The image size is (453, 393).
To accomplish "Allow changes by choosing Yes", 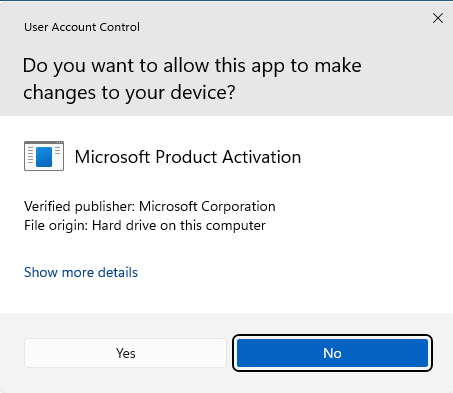I will click(125, 353).
